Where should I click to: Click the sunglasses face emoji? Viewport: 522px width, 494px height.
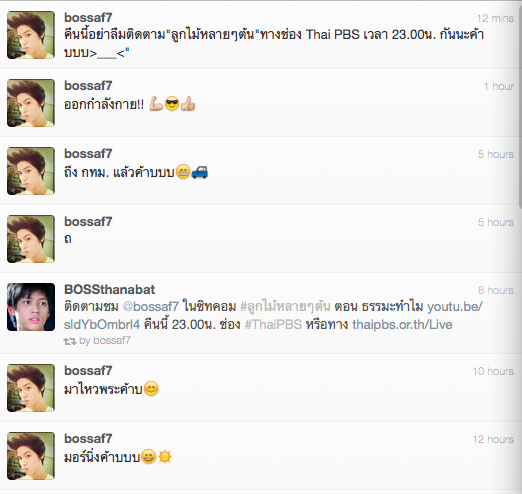point(172,104)
